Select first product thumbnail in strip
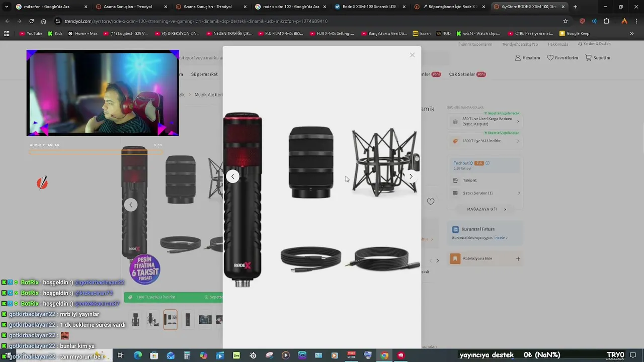This screenshot has width=644, height=362. point(135,320)
